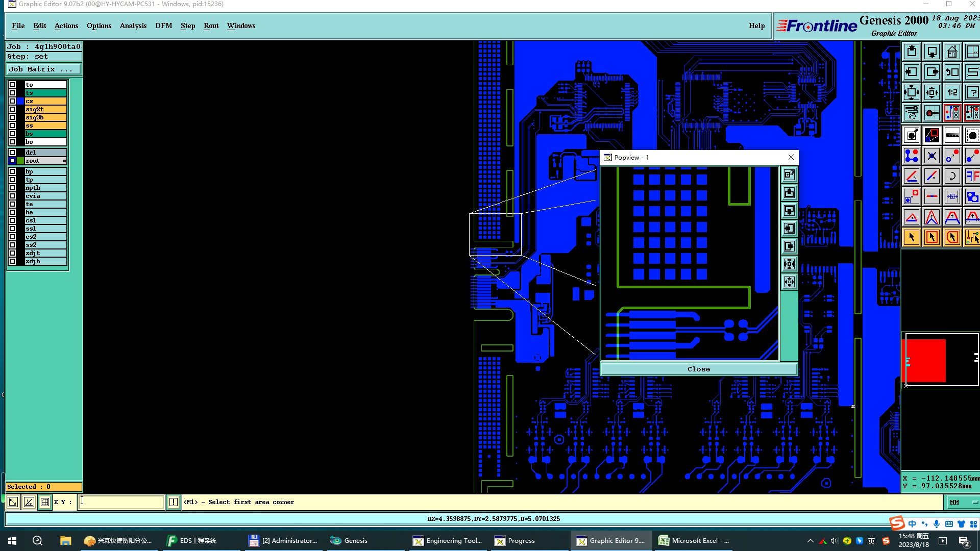980x551 pixels.
Task: Check the sig2t layer checkbox
Action: 12,109
